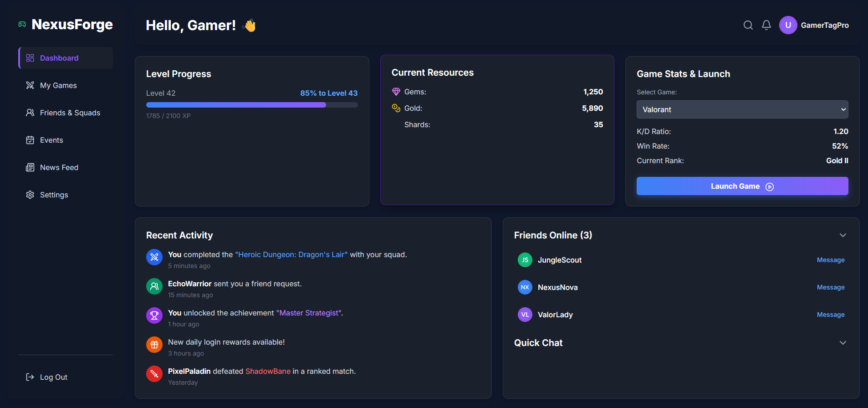Click the ValorLady friend name
Screen dimensions: 868x408
pos(555,315)
